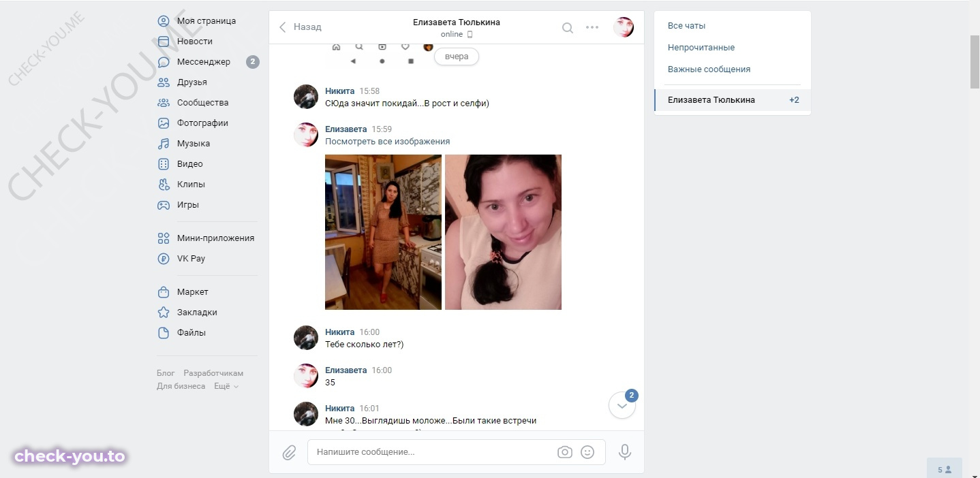Viewport: 980px width, 478px height.
Task: Expand the Ещё footer dropdown
Action: (226, 386)
